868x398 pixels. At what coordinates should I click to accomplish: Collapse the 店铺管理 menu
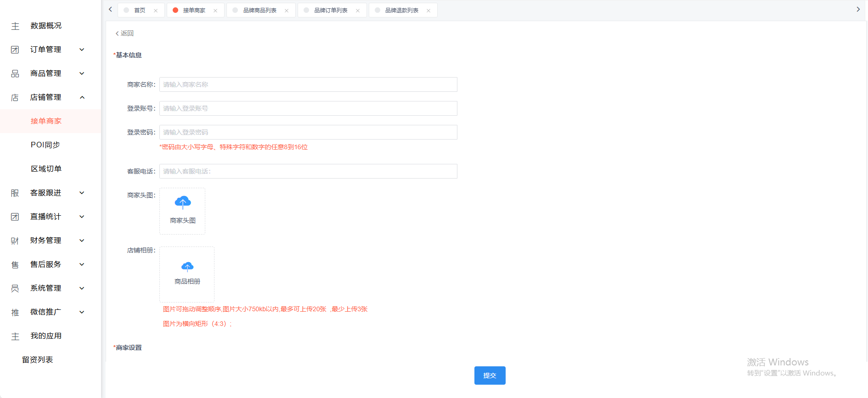pos(82,97)
